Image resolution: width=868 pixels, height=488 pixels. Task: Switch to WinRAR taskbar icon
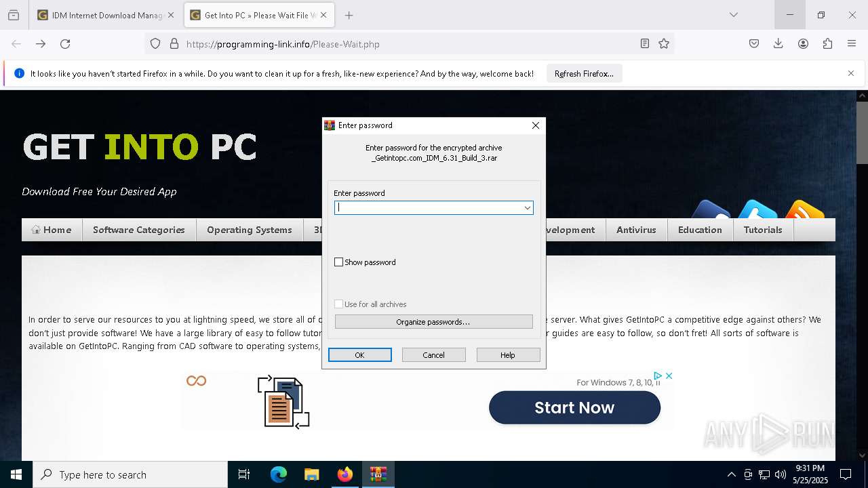click(x=378, y=474)
